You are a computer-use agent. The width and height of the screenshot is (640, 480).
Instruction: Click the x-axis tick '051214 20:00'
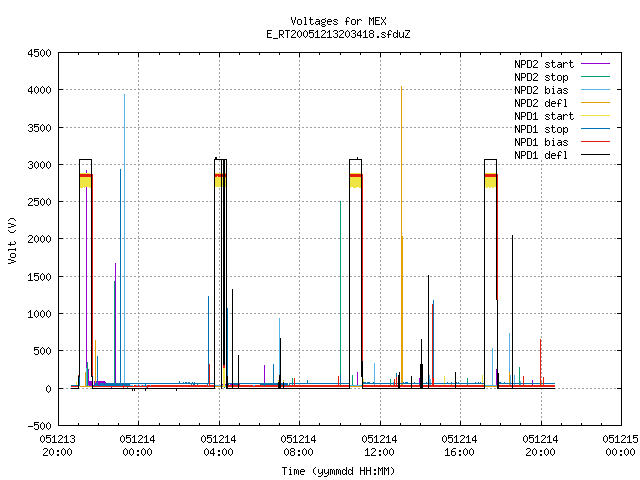[x=540, y=446]
